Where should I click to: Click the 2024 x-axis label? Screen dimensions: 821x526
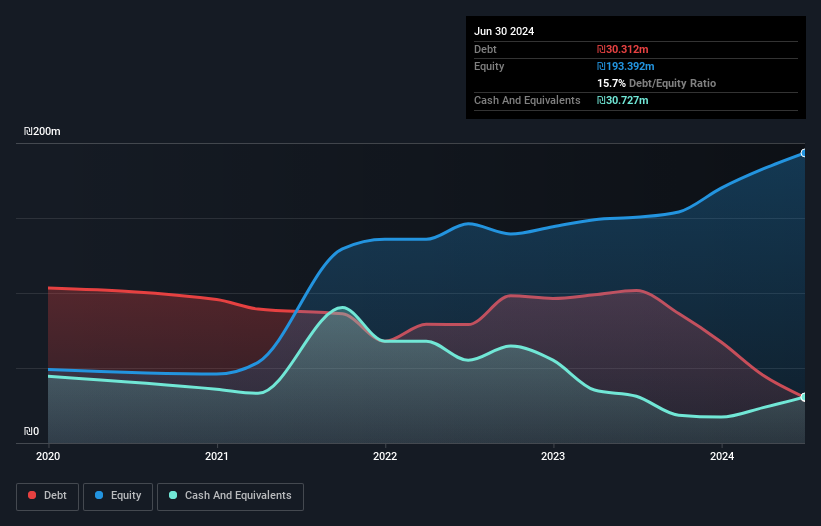point(722,456)
